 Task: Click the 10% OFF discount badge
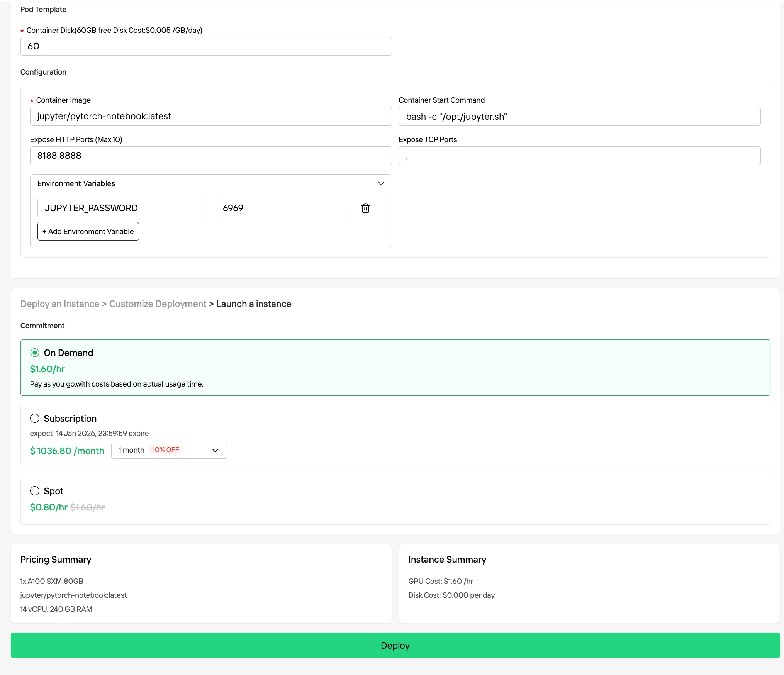click(166, 450)
